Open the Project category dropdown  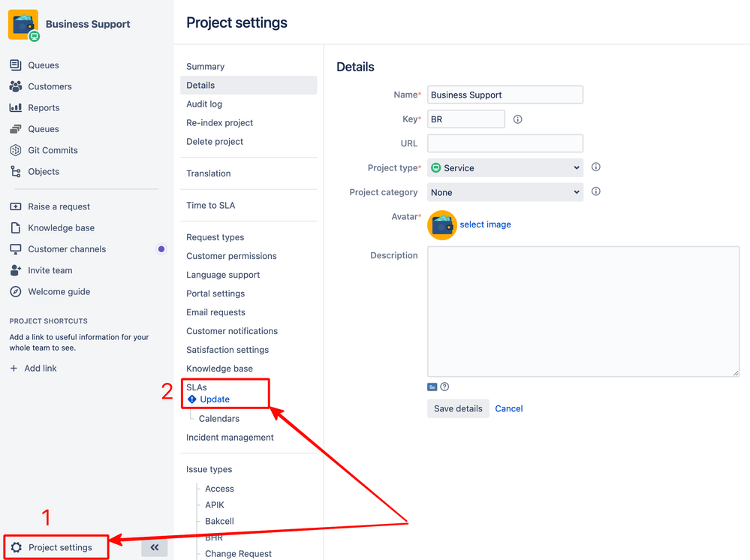pyautogui.click(x=505, y=192)
